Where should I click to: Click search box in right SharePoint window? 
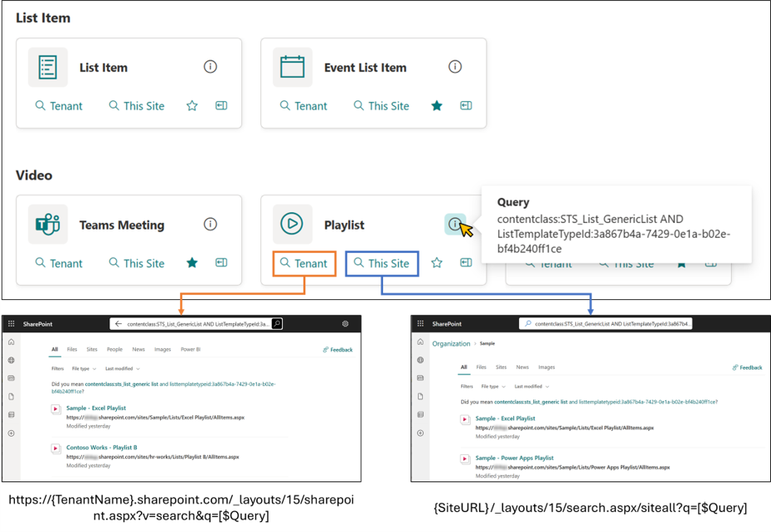coord(606,323)
